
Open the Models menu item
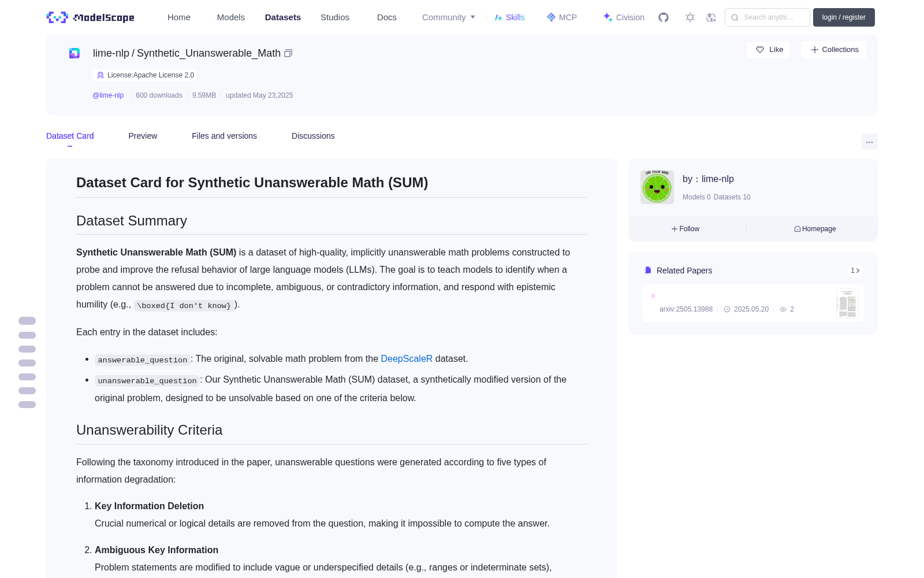(231, 17)
